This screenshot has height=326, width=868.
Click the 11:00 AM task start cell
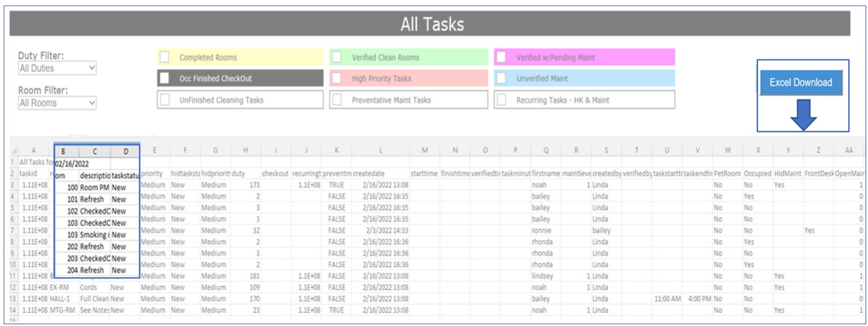coord(667,299)
